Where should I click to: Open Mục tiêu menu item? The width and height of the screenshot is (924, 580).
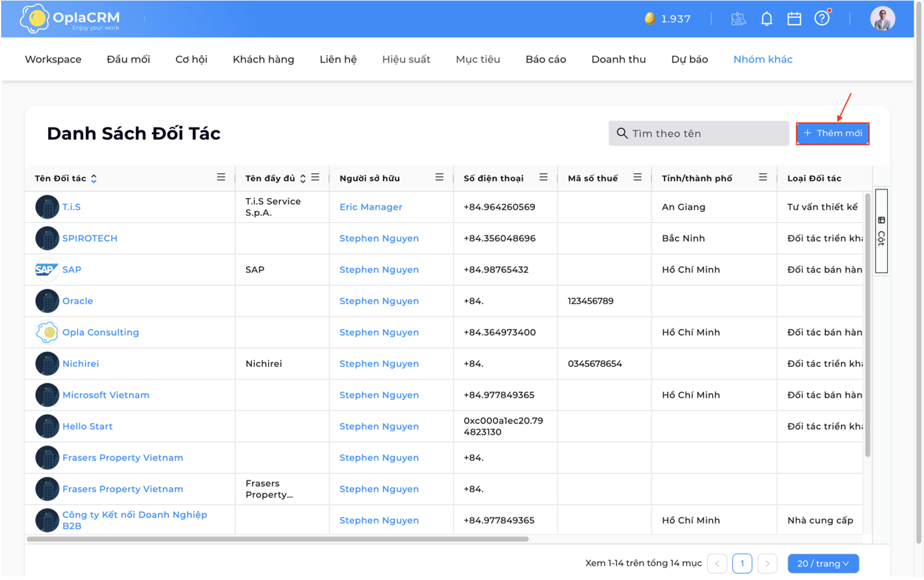[x=478, y=59]
